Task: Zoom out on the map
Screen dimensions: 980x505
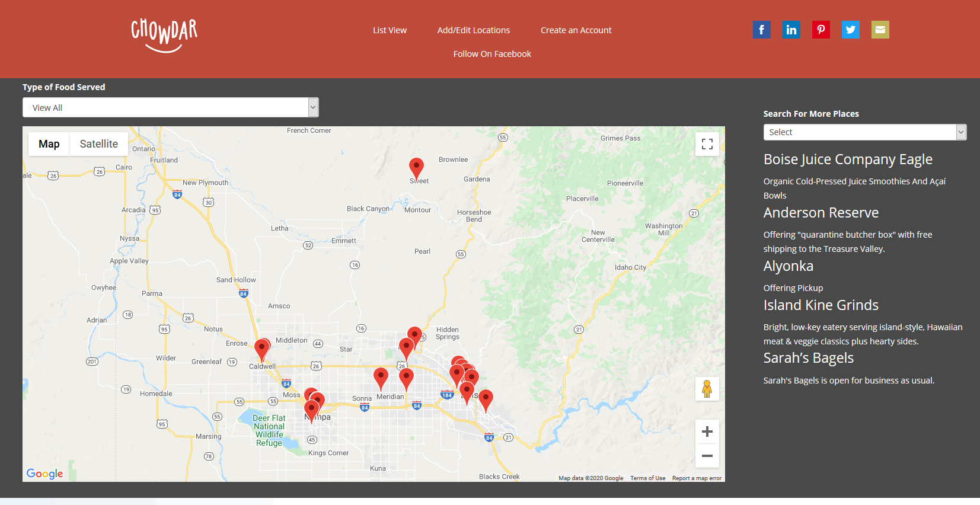Action: point(707,456)
